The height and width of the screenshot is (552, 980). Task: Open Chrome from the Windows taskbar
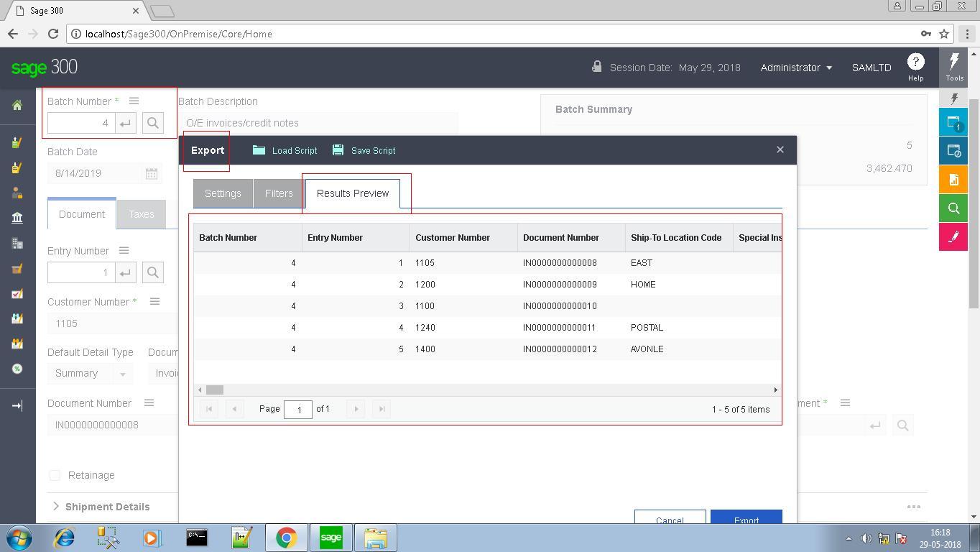[x=287, y=538]
